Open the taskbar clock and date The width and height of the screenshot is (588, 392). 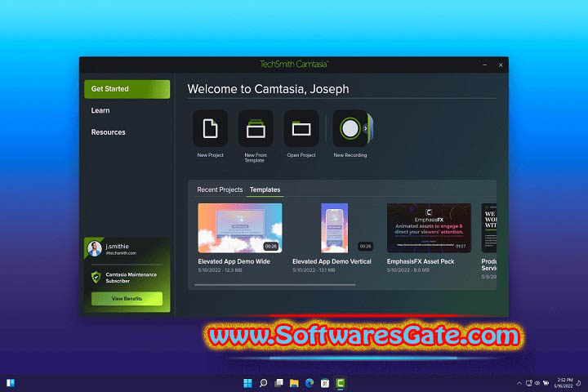[x=563, y=383]
